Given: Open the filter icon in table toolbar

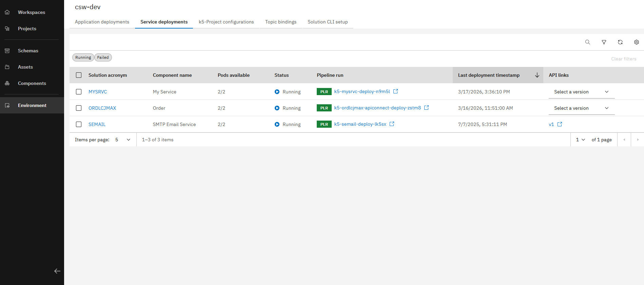Looking at the screenshot, I should pos(604,42).
